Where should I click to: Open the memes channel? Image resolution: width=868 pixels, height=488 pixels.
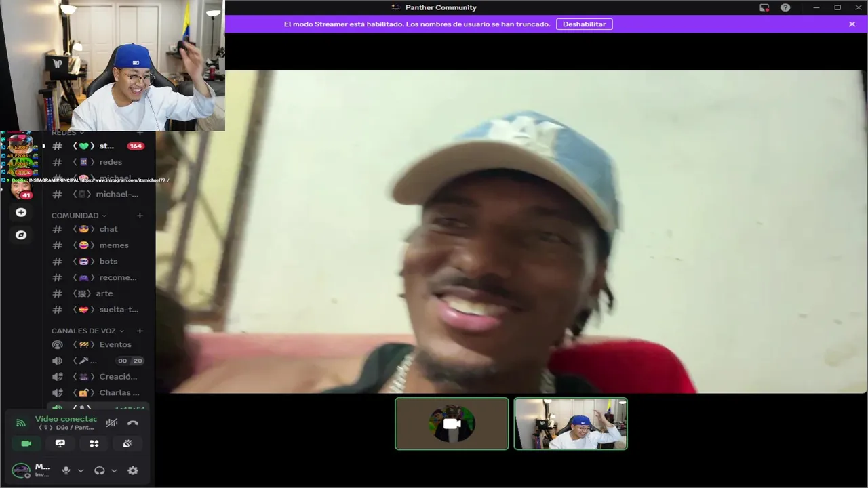(x=98, y=245)
